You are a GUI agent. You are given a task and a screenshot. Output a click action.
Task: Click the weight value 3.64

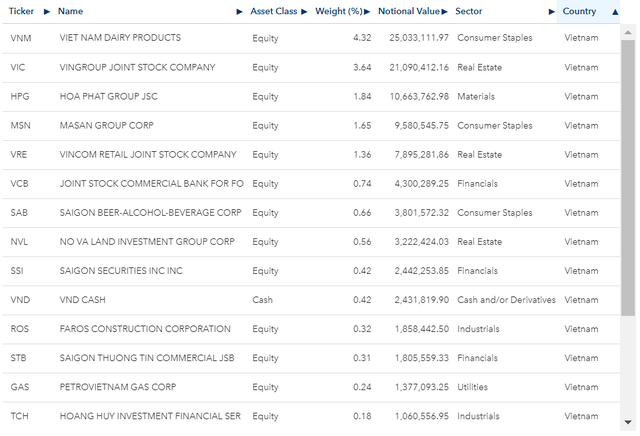click(x=362, y=67)
